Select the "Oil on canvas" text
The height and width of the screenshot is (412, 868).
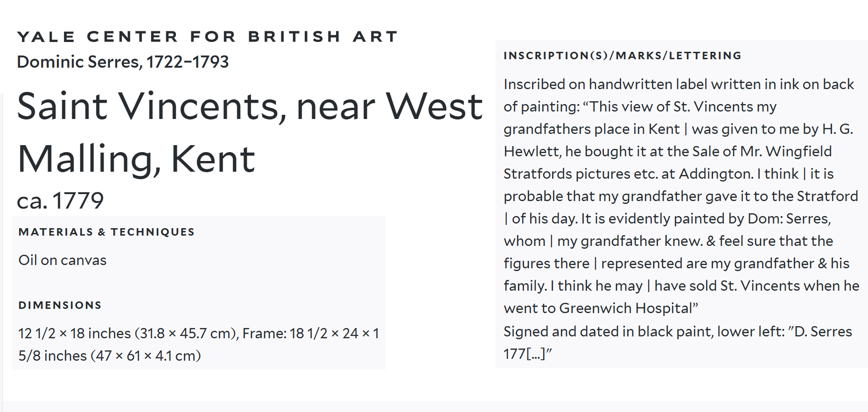tap(63, 260)
